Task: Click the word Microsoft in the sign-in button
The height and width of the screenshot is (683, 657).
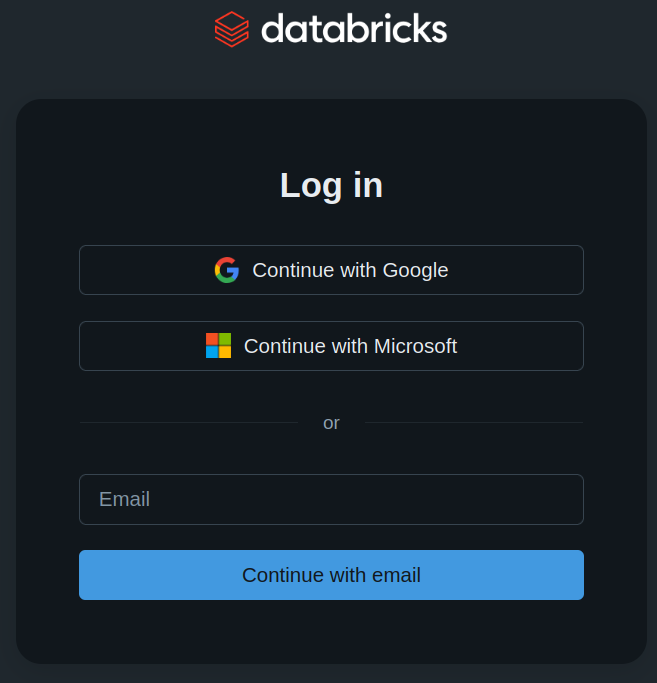Action: point(415,346)
